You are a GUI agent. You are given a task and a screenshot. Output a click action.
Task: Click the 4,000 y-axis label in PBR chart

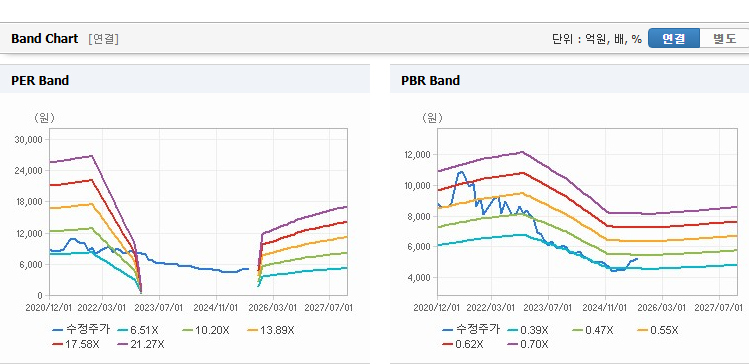[x=419, y=278]
